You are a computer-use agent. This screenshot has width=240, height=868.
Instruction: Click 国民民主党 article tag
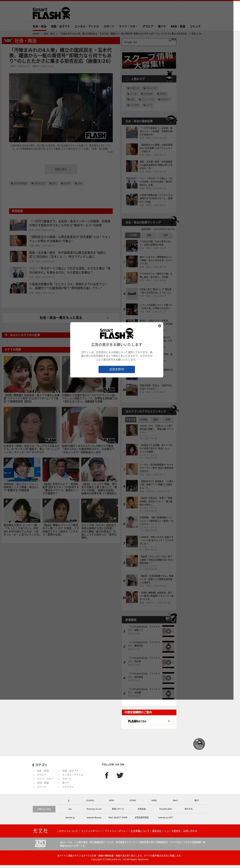coord(38,183)
